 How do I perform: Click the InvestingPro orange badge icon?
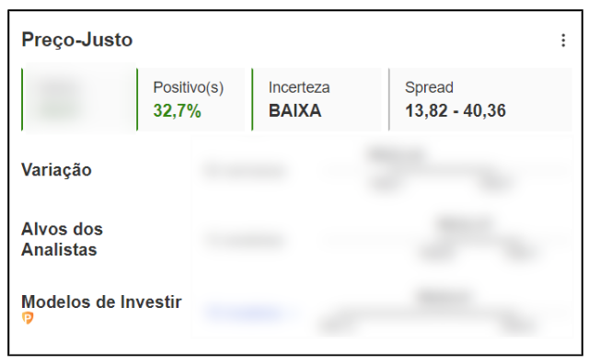click(28, 318)
